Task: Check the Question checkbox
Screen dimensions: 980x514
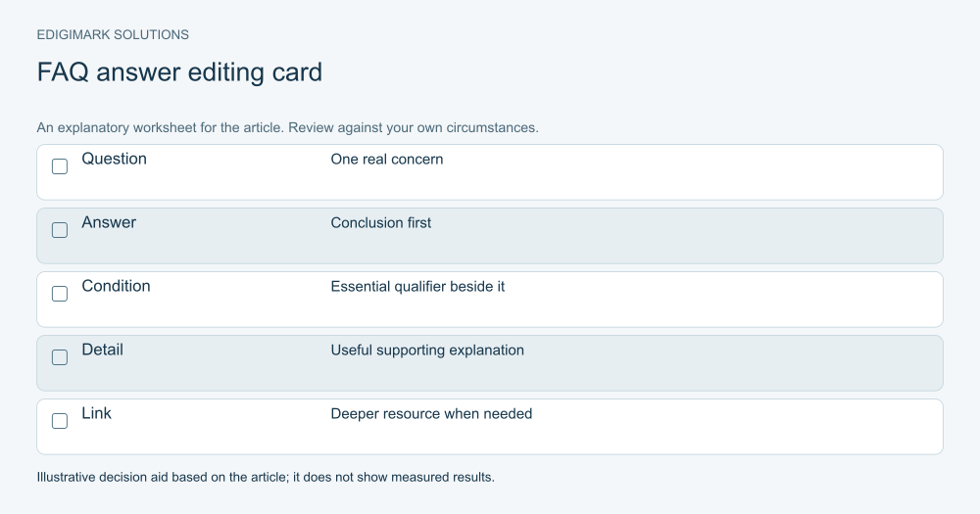Action: pyautogui.click(x=60, y=166)
